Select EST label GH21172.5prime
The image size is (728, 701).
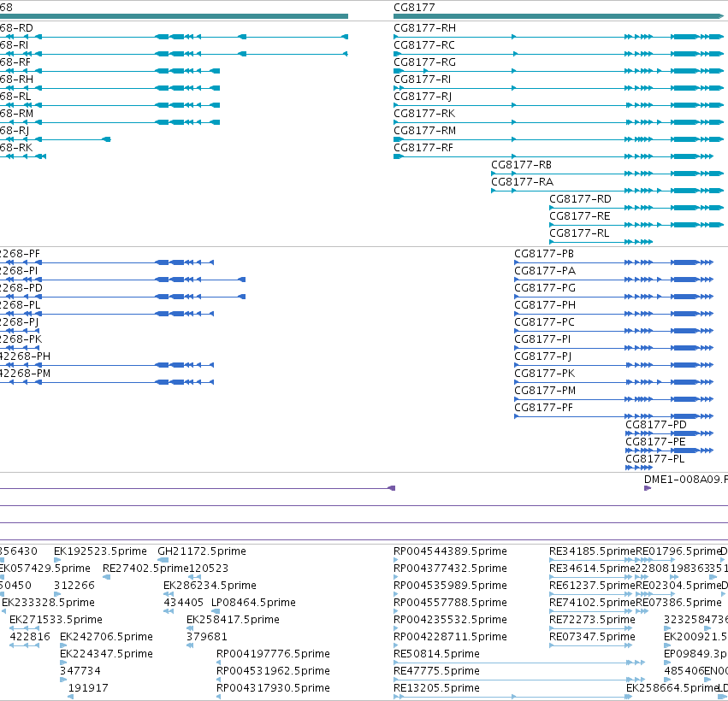pos(202,551)
